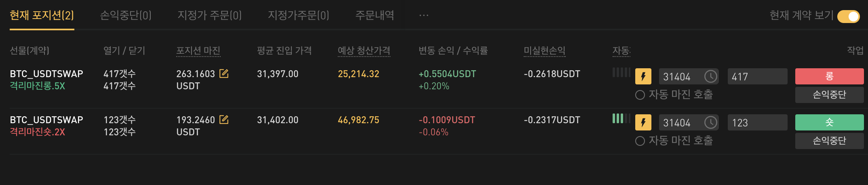This screenshot has width=868, height=185.
Task: Enable 자동 마진 호출 for short position
Action: coord(640,141)
